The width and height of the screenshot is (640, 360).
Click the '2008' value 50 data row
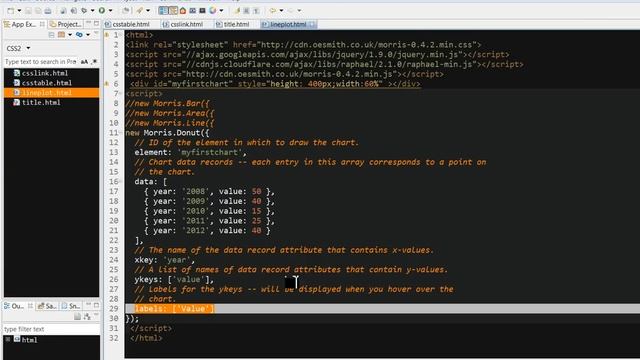click(x=209, y=191)
